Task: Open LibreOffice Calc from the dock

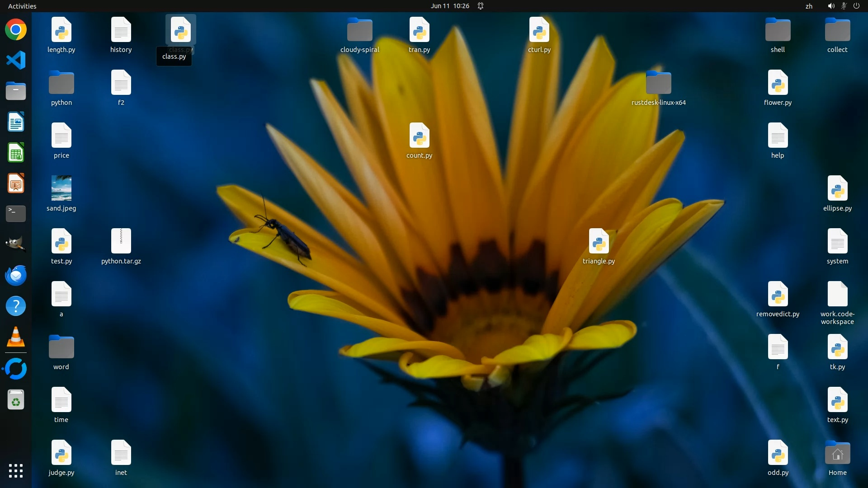Action: click(x=16, y=152)
